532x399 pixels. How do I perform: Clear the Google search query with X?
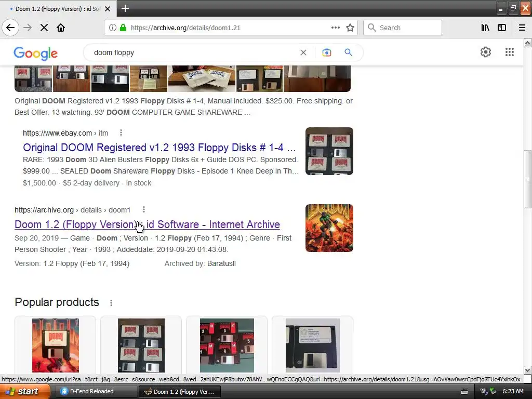pyautogui.click(x=303, y=52)
